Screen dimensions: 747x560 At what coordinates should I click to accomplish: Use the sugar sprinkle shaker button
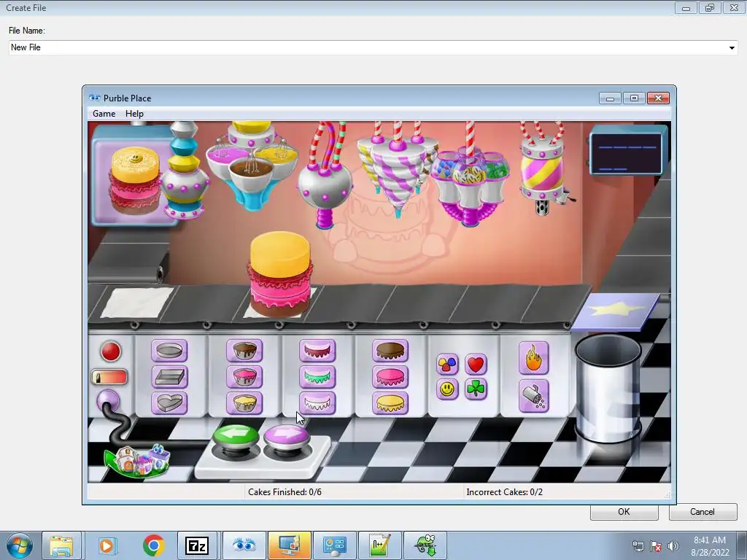533,396
